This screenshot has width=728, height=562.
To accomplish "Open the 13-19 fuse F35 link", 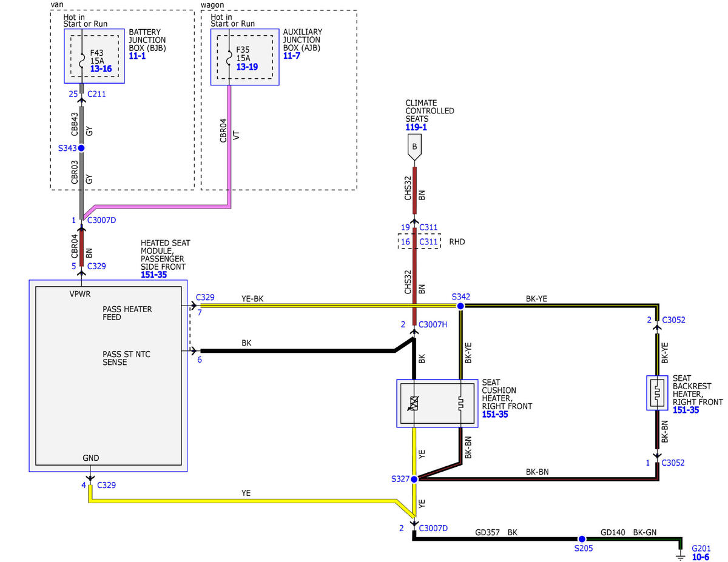I will (x=247, y=67).
